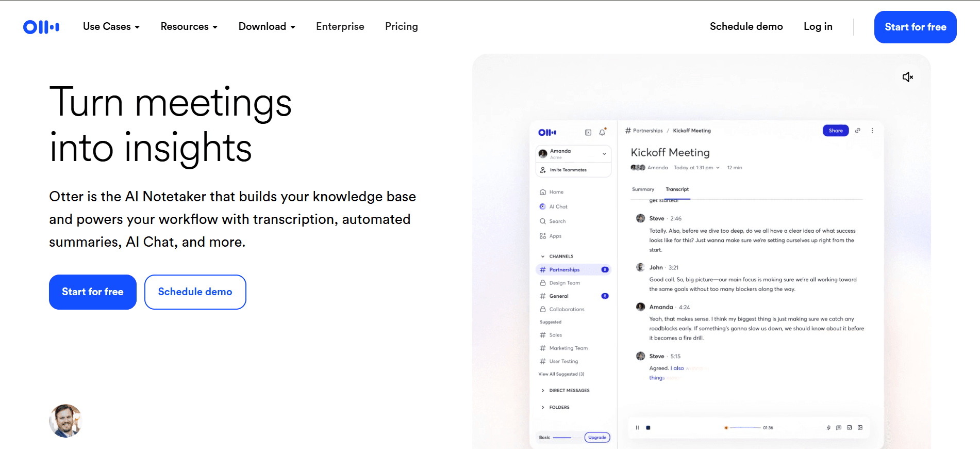Click the Partnerships breadcrumb above the title
The width and height of the screenshot is (980, 449).
[648, 131]
